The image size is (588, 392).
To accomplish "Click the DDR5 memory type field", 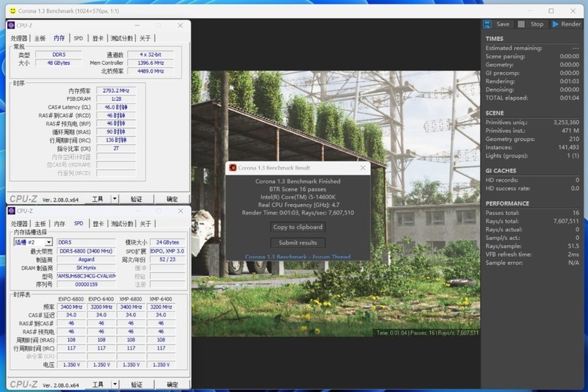I will point(59,54).
